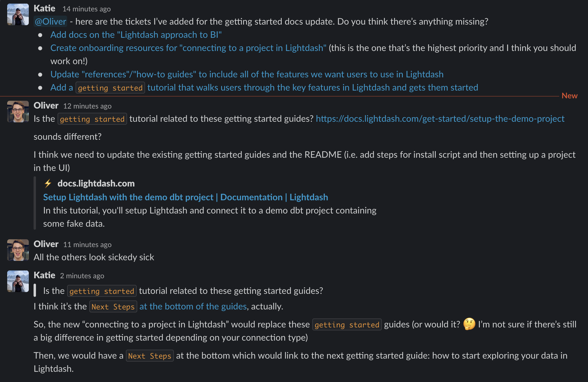The width and height of the screenshot is (588, 382).
Task: Open the Lightdash approach to BI ticket
Action: pos(136,35)
